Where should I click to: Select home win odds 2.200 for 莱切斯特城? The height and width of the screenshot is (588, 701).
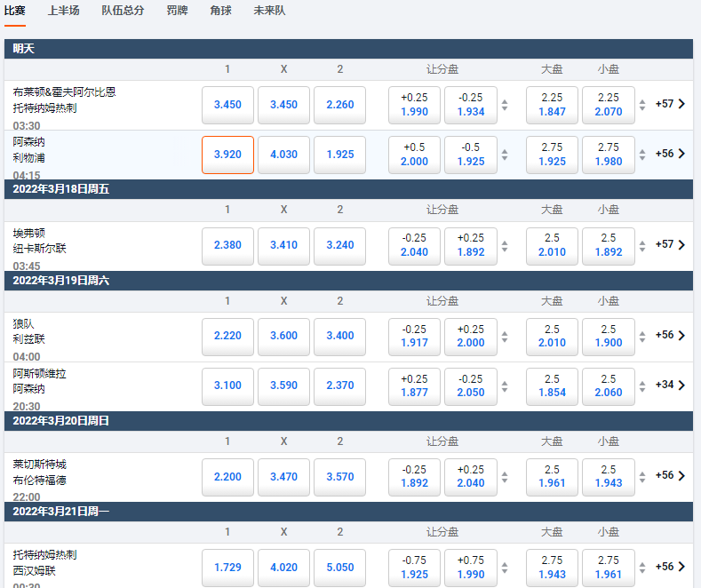click(x=227, y=477)
